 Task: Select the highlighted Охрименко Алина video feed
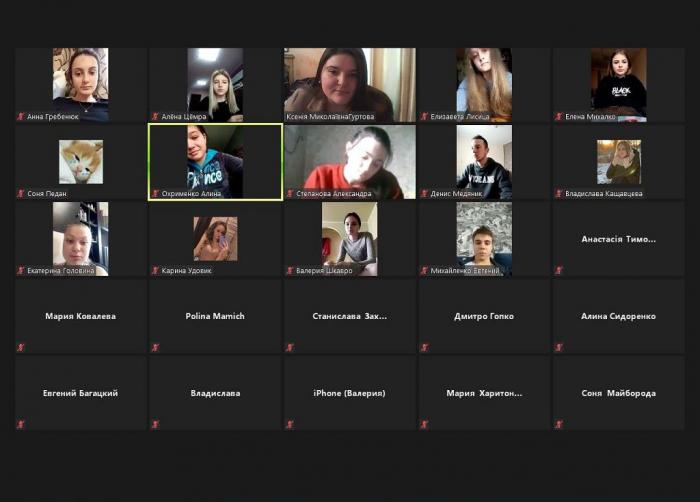215,162
